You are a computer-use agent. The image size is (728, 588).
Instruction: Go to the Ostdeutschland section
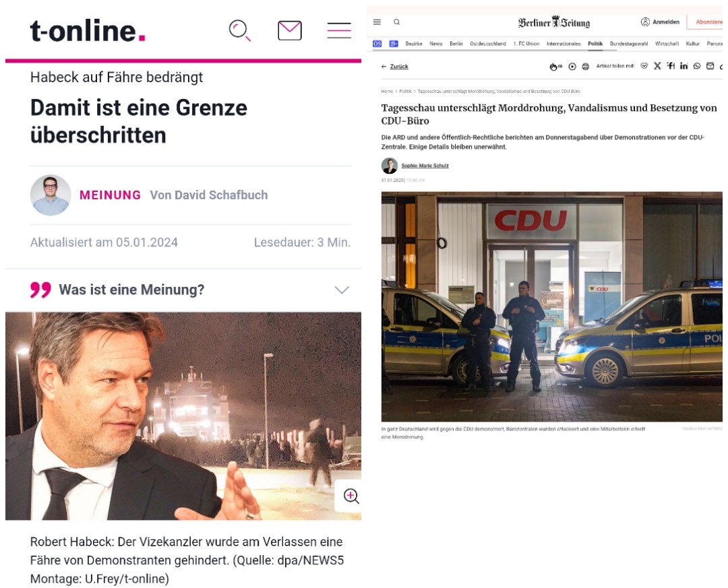pos(488,44)
